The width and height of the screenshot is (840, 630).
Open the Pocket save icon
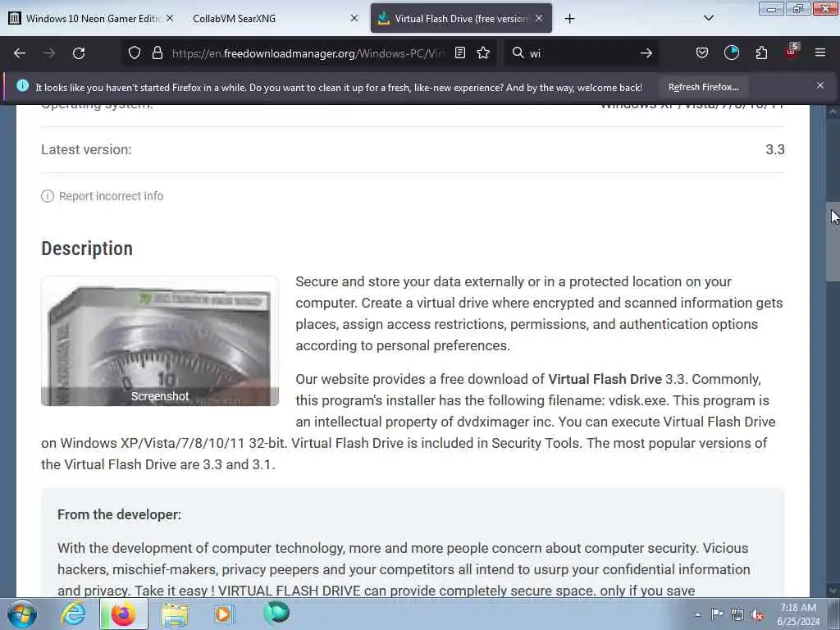tap(702, 52)
